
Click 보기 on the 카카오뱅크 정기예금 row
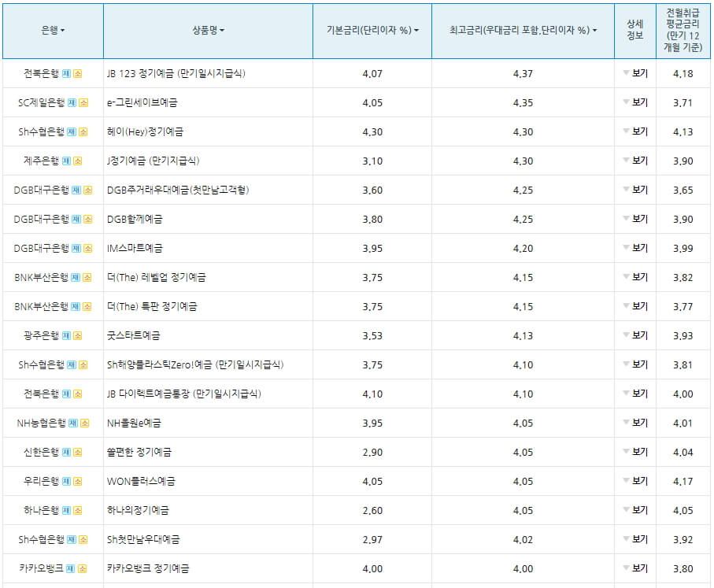640,568
